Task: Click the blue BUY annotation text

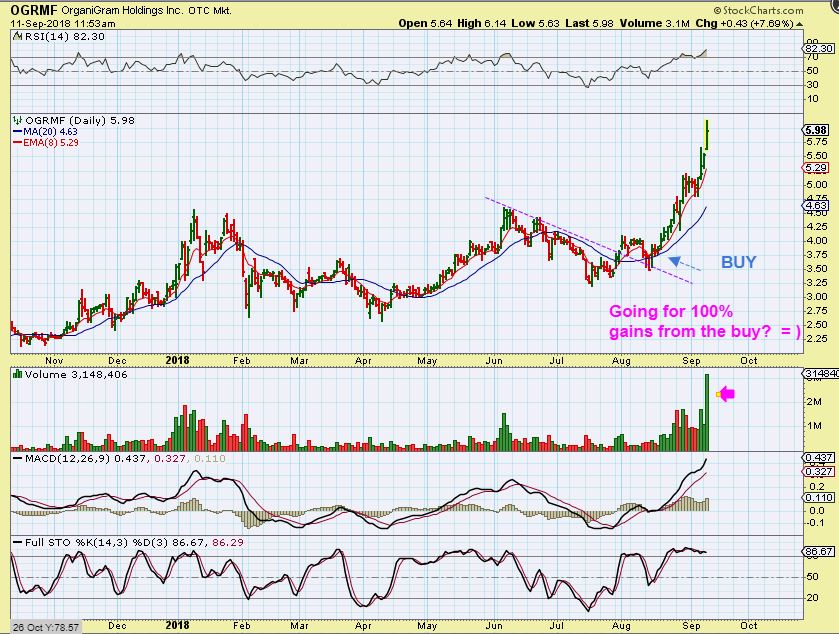Action: pyautogui.click(x=738, y=262)
